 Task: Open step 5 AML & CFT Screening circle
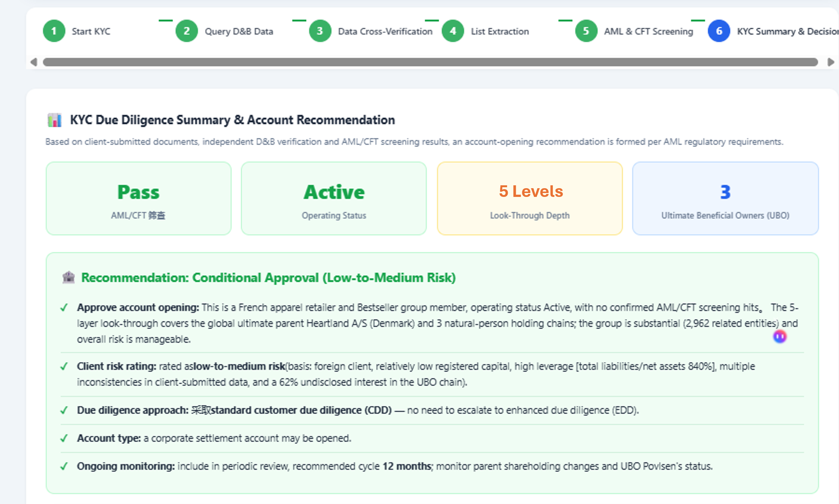586,31
